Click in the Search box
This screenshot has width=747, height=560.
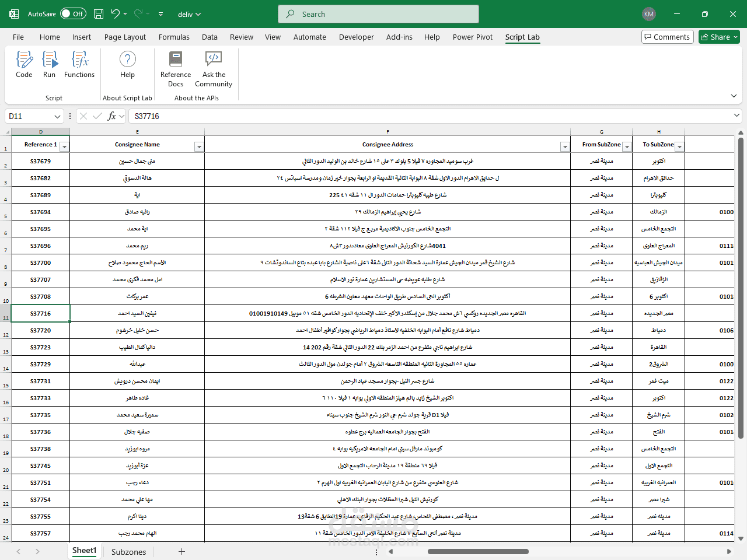point(378,14)
